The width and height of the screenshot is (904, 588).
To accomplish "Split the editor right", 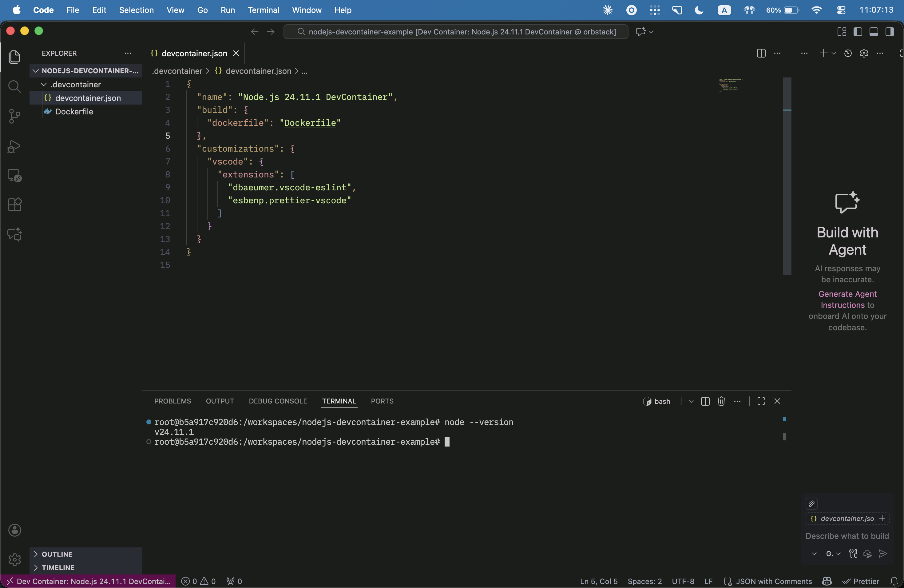I will coord(761,53).
